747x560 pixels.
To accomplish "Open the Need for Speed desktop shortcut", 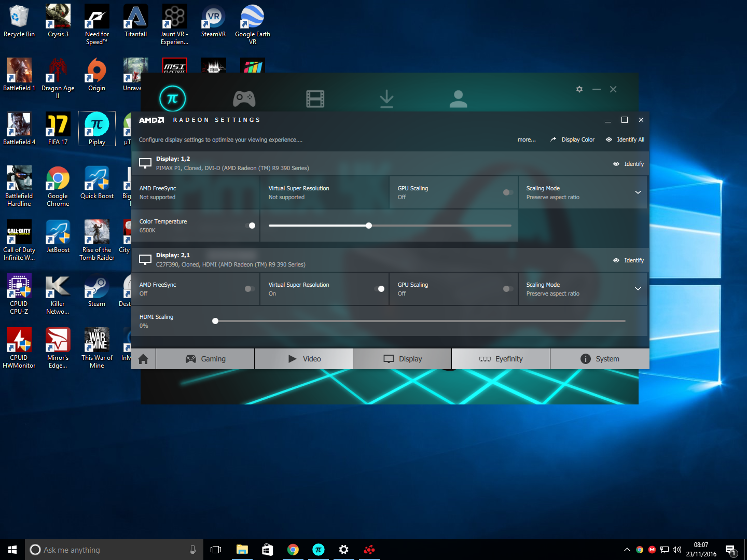I will (x=97, y=24).
